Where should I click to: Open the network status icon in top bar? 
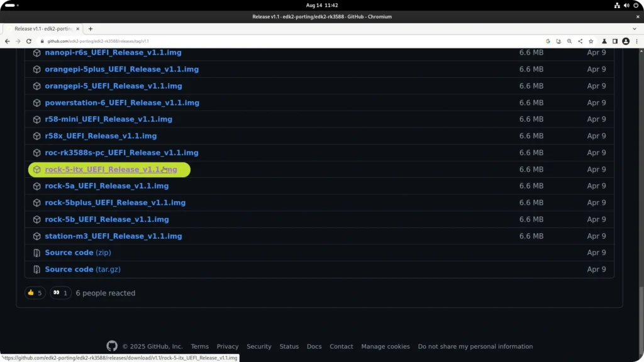(617, 5)
